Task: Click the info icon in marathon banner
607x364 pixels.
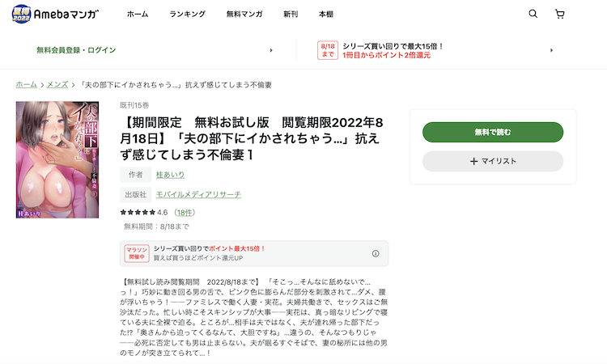Action: [x=376, y=253]
